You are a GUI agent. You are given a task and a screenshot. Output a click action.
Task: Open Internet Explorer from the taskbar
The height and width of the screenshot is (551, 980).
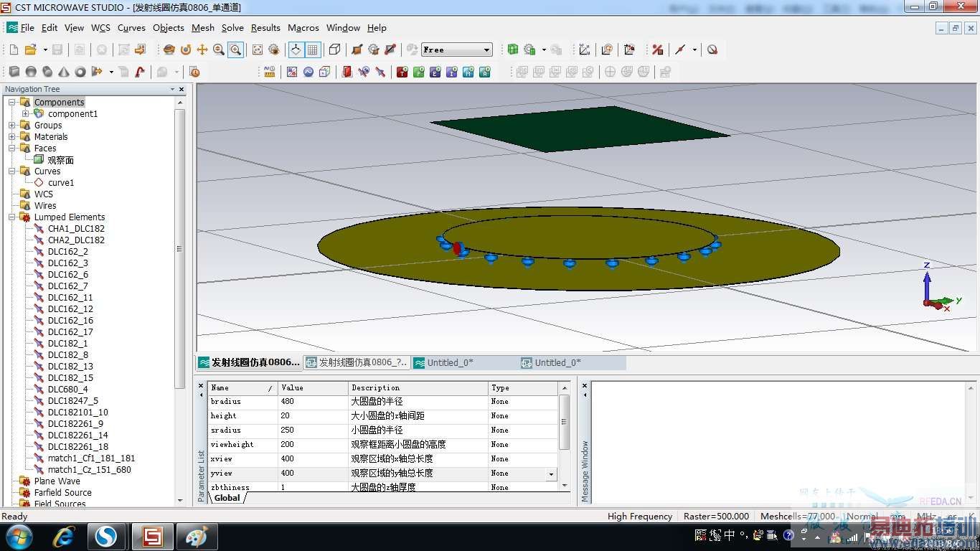64,537
